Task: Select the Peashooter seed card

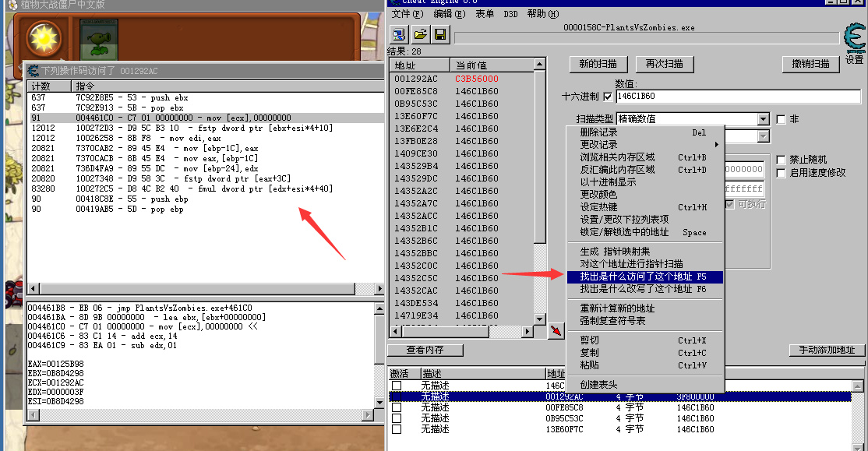Action: 99,37
